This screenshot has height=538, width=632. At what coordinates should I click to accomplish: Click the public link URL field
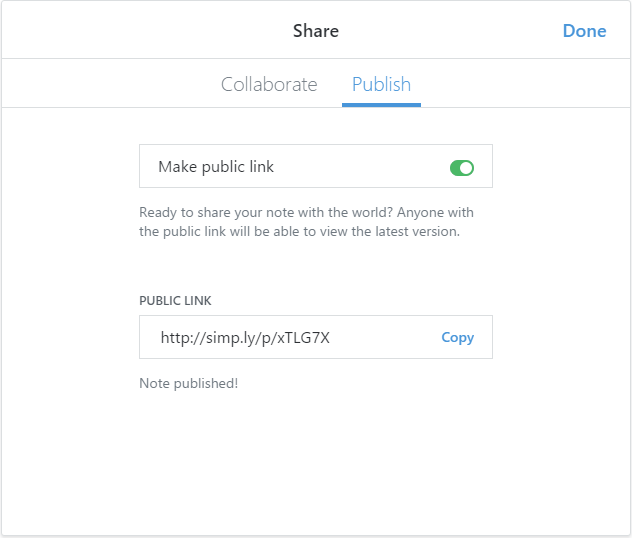[x=290, y=337]
